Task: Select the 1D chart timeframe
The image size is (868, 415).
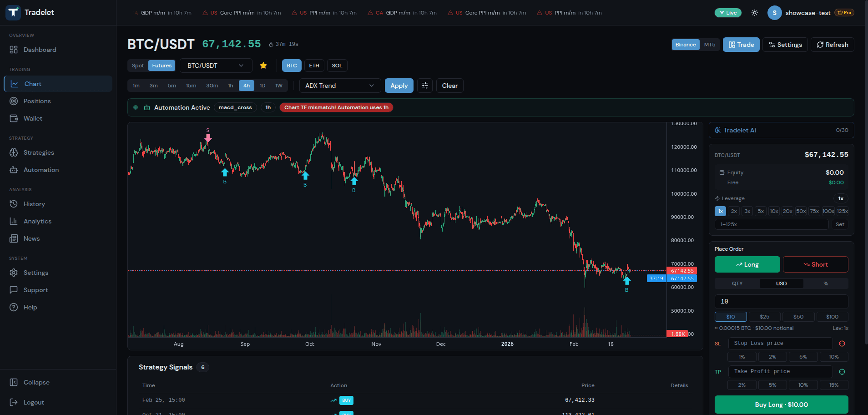Action: 262,86
